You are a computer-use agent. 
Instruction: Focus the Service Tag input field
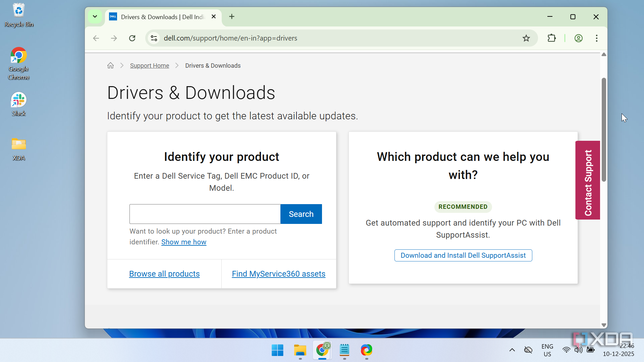[205, 214]
